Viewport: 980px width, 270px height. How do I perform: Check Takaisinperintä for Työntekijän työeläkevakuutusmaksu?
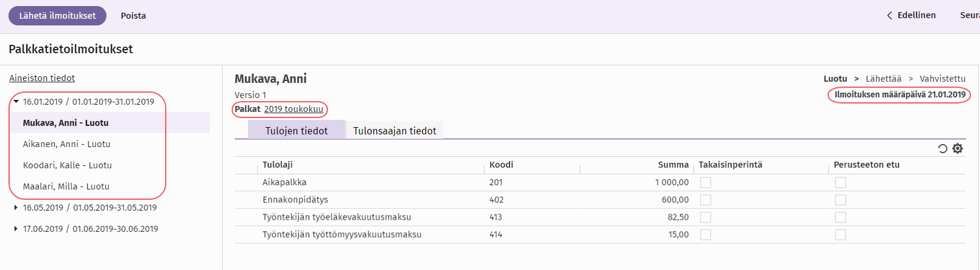click(705, 217)
